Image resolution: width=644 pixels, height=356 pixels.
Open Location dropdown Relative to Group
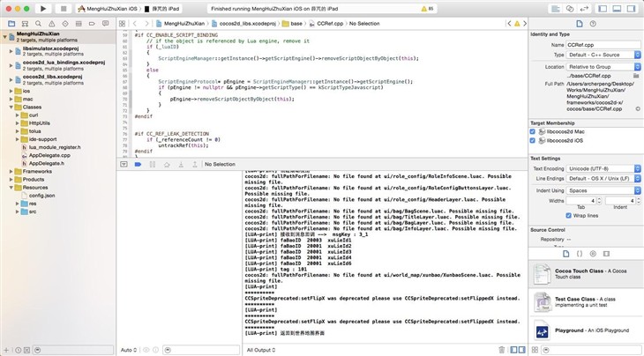point(603,66)
